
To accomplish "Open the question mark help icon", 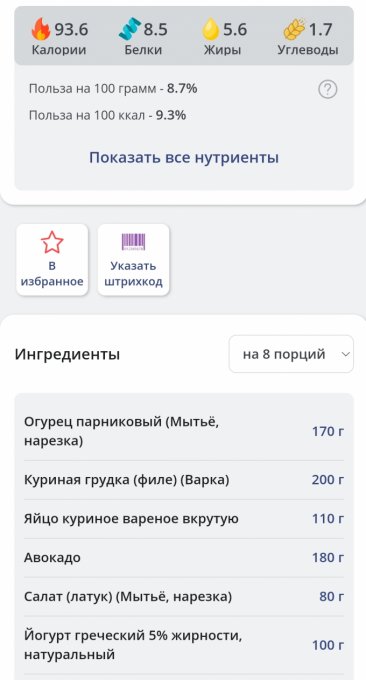I will pyautogui.click(x=327, y=90).
